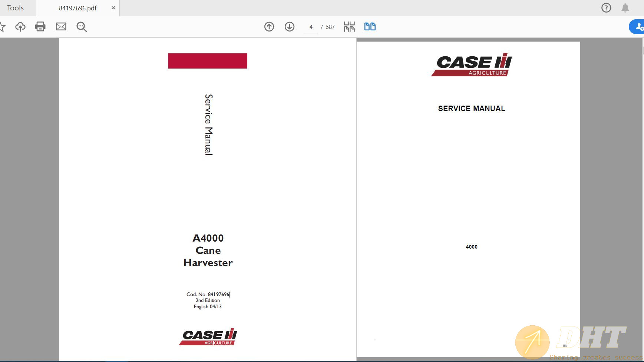Toggle two-page display mode

(370, 26)
